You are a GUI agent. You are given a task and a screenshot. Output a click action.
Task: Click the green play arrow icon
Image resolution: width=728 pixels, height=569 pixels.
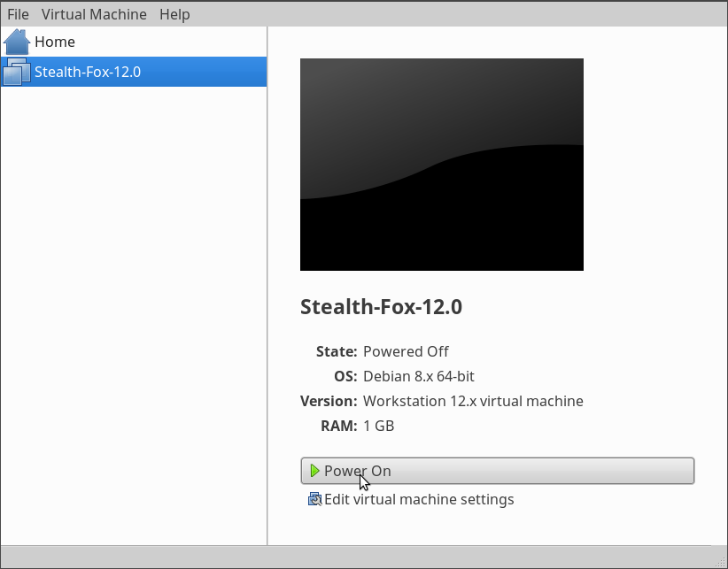(314, 471)
